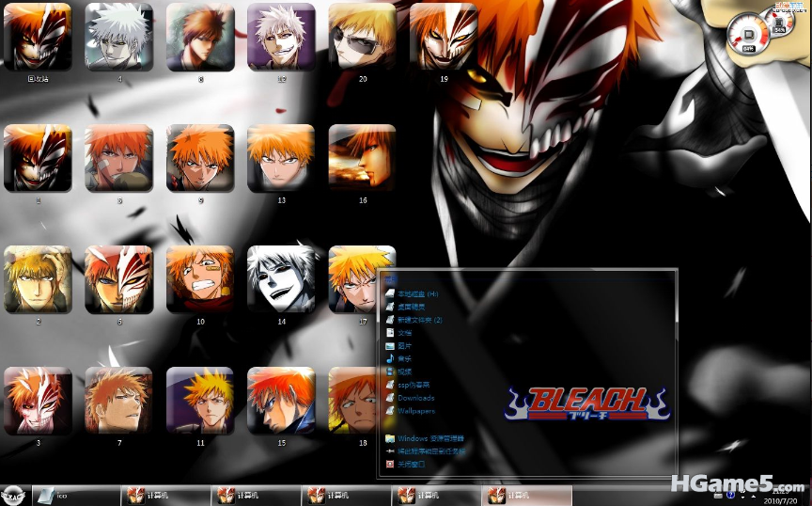Select desktop icon labeled 12
The height and width of the screenshot is (506, 812).
281,37
